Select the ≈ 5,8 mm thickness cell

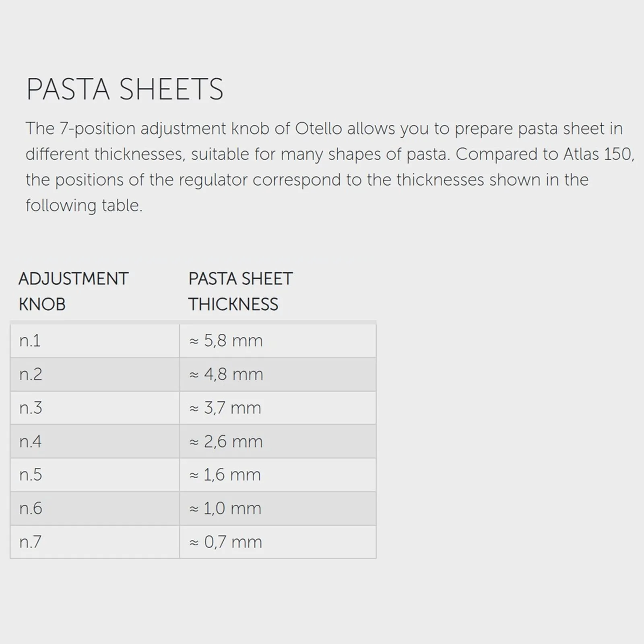tap(278, 341)
